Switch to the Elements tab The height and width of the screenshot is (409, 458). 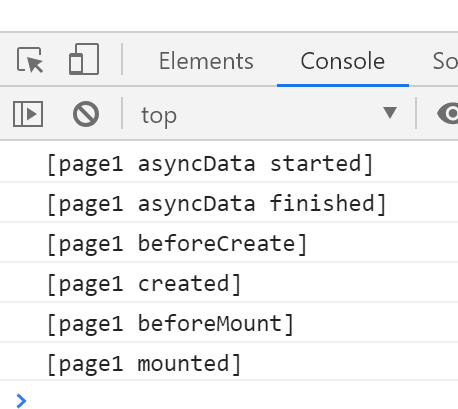click(206, 61)
